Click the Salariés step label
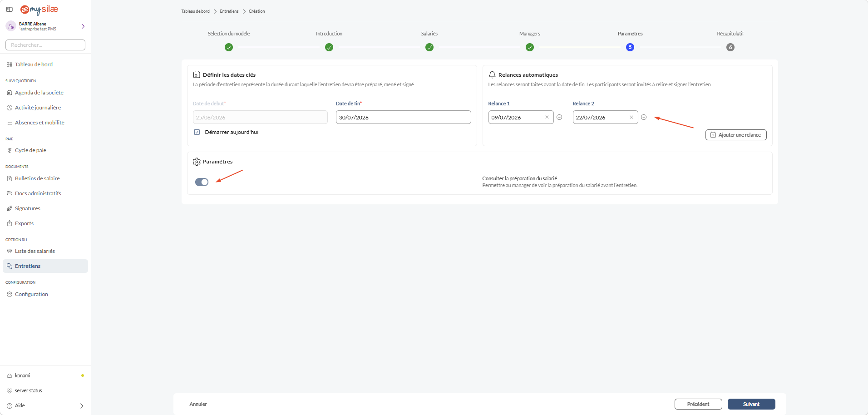 429,34
